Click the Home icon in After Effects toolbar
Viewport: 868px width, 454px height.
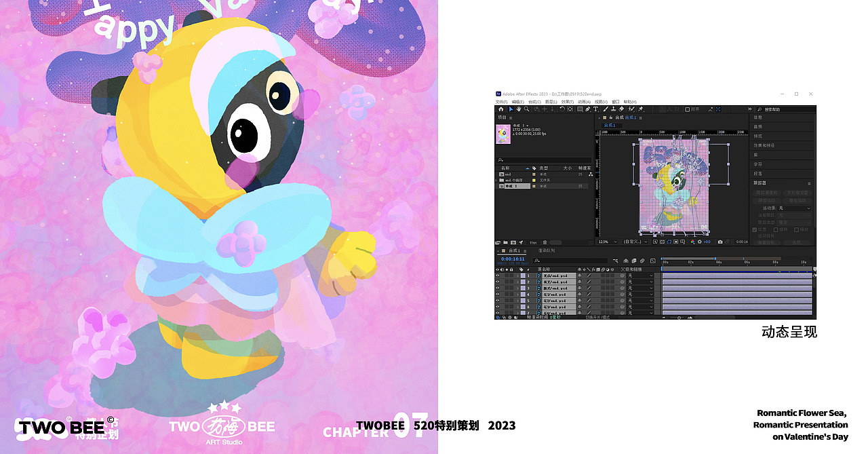pyautogui.click(x=501, y=109)
